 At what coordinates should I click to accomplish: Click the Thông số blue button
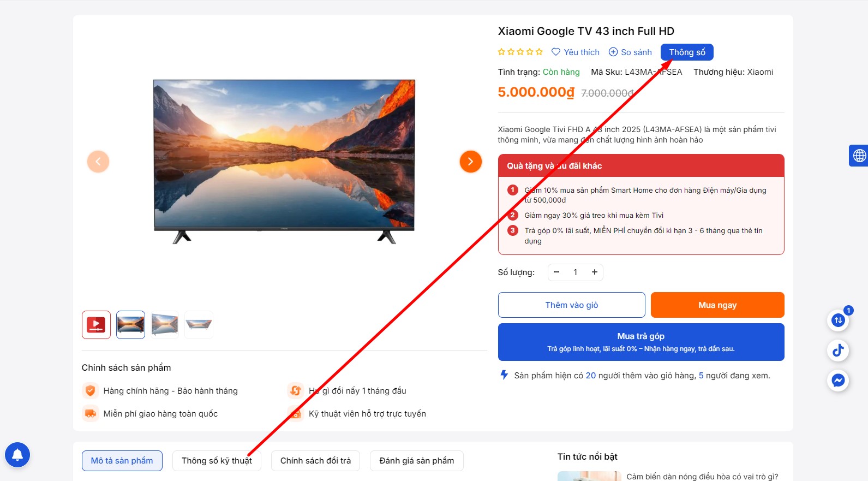687,52
